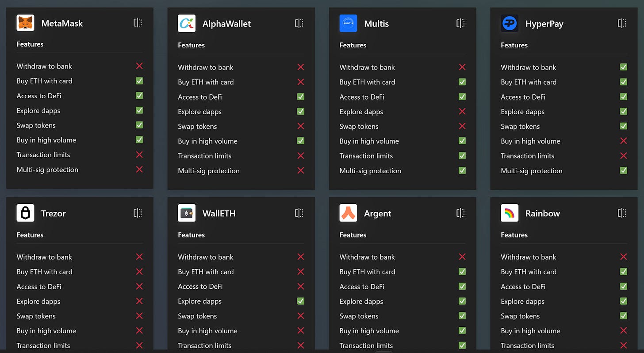This screenshot has height=353, width=644.
Task: Click 'Withdraw to bank' in Trezor card
Action: click(x=44, y=257)
